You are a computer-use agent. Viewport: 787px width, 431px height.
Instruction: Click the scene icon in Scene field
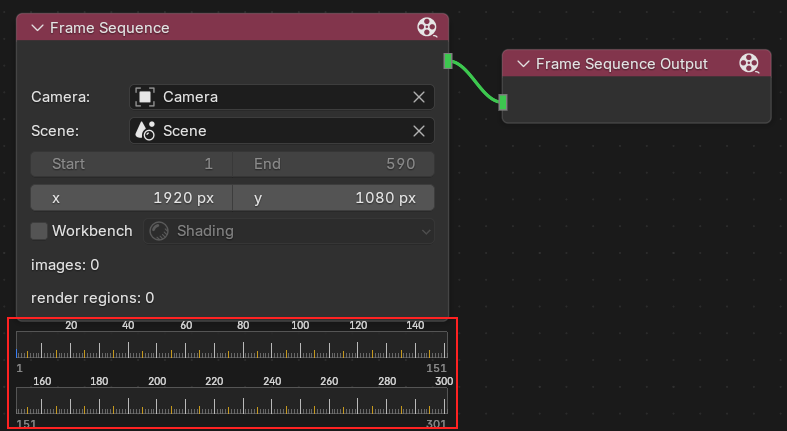point(145,131)
